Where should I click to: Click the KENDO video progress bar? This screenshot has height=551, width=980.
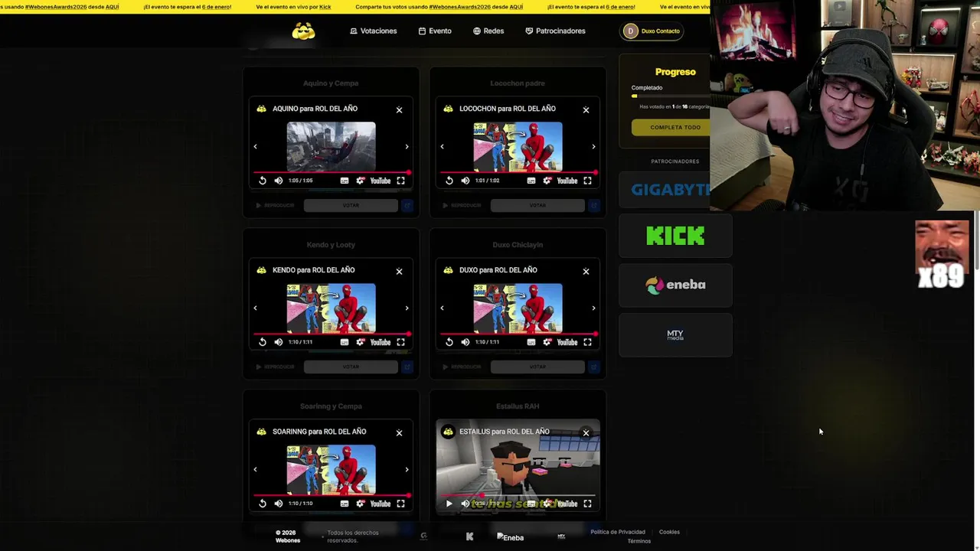[x=331, y=334]
